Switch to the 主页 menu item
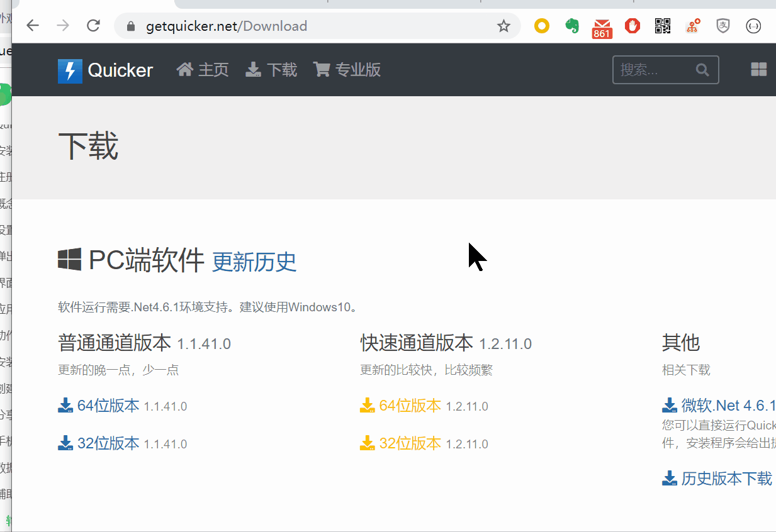 coord(202,70)
